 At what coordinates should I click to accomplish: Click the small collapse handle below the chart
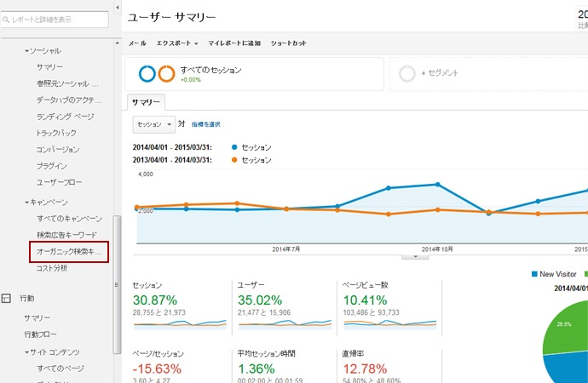[414, 255]
